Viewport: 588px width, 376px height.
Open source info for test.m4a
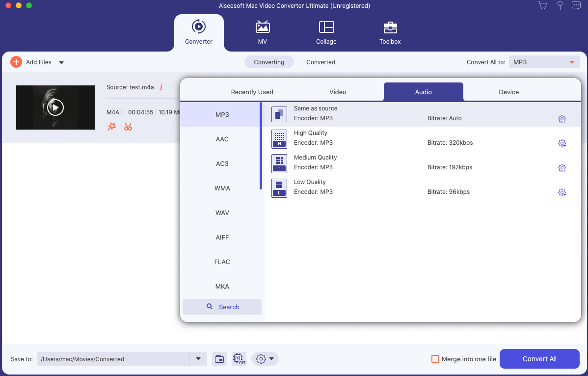coord(161,87)
